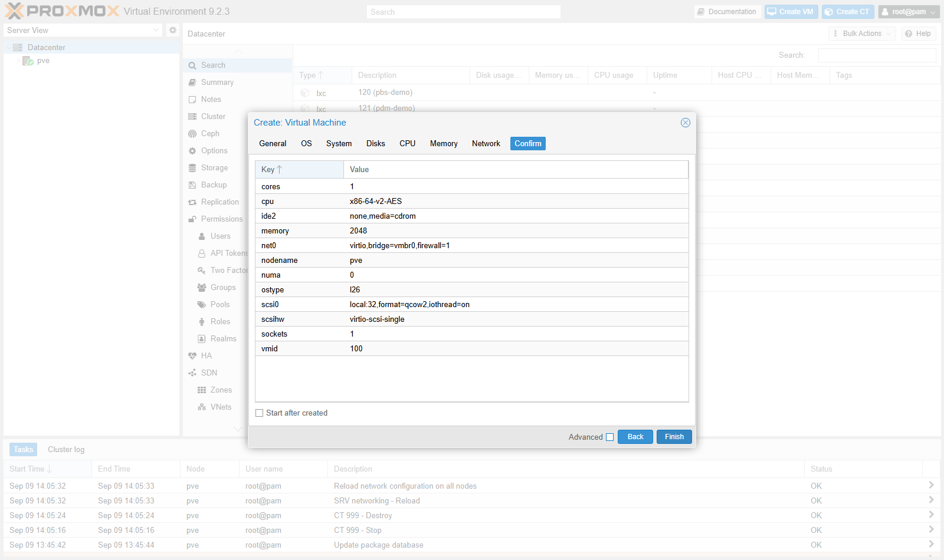Click the Datacenter server icon in tree
The width and height of the screenshot is (944, 560).
point(18,47)
